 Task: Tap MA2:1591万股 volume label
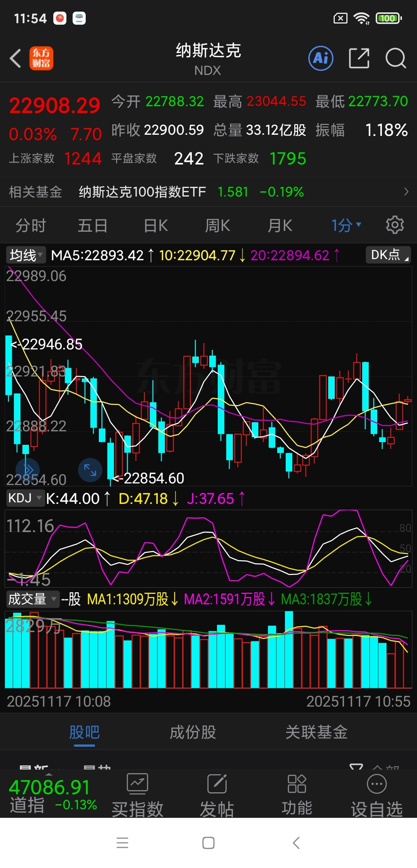click(x=230, y=599)
